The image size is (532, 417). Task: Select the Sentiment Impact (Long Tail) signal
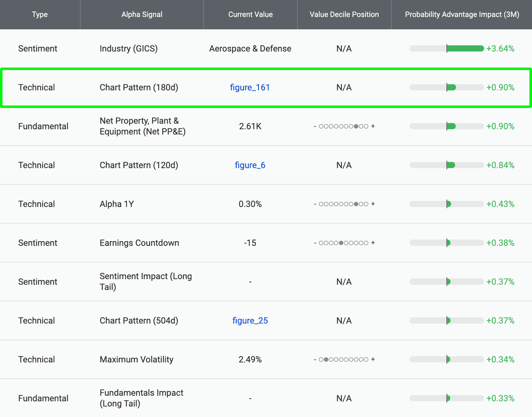coord(146,282)
